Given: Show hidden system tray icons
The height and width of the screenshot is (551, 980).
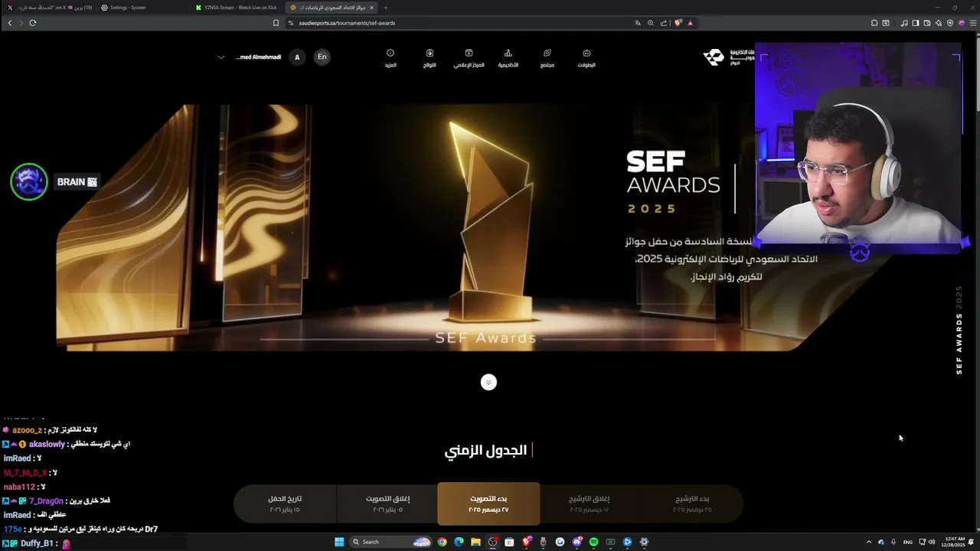Looking at the screenshot, I should tap(868, 542).
